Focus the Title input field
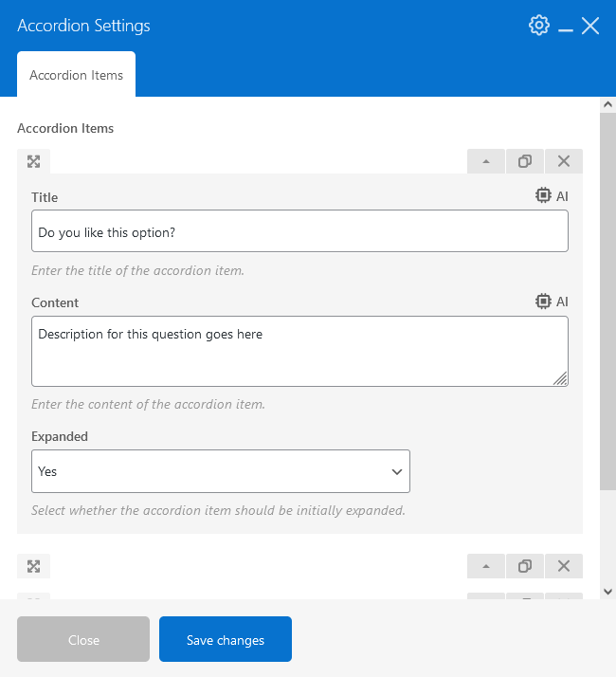 point(299,231)
